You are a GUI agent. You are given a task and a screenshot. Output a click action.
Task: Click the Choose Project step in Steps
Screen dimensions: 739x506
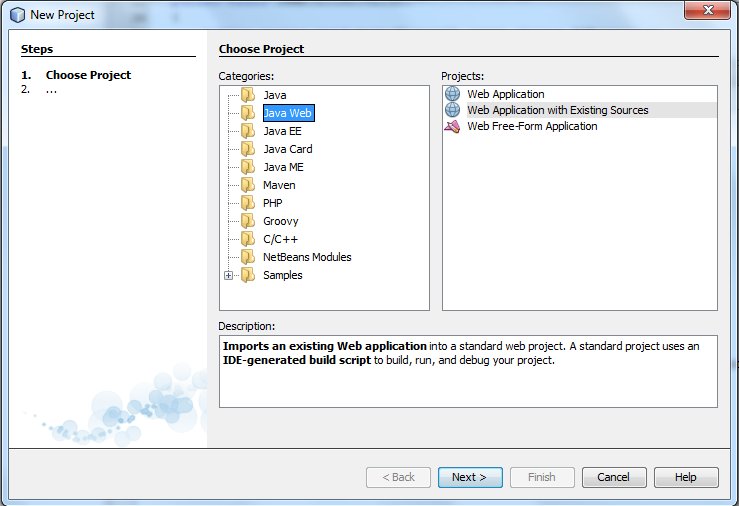tap(88, 75)
